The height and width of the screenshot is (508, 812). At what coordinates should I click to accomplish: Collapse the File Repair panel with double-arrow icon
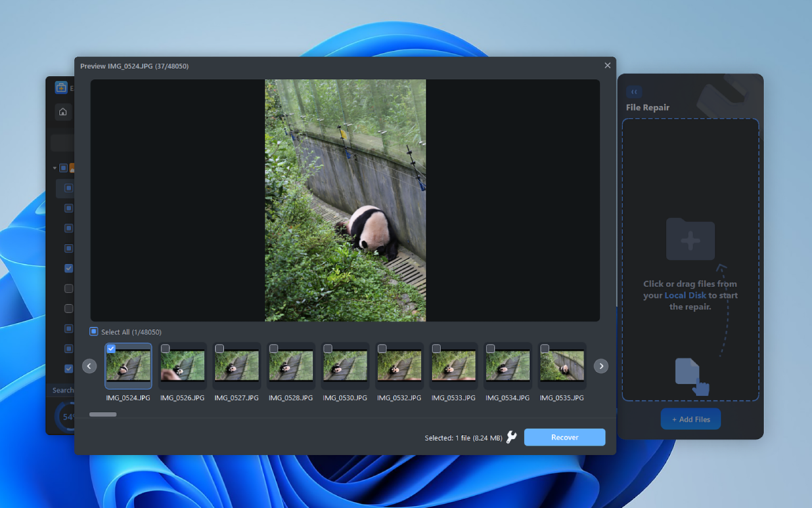[634, 91]
